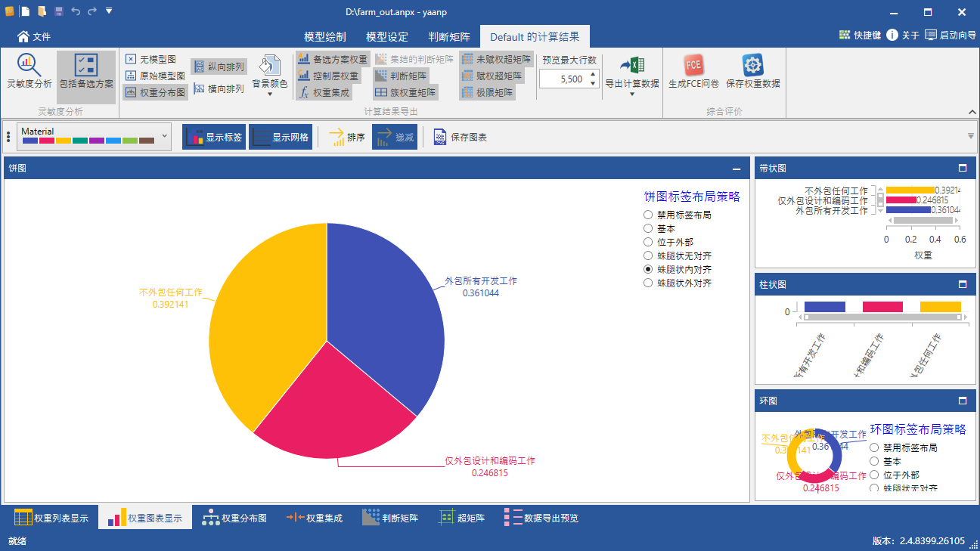Toggle the 显示网格 option

tap(281, 137)
